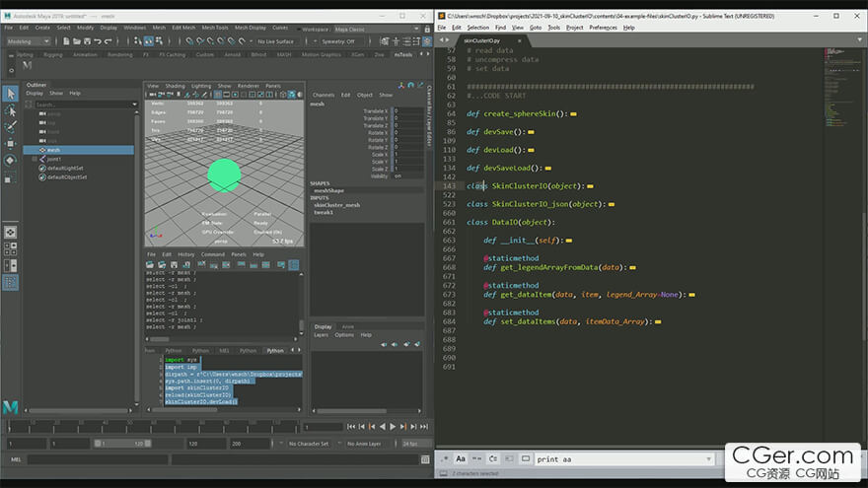This screenshot has width=868, height=488.
Task: Click the M icon on the rsTools shelf
Action: click(x=28, y=65)
